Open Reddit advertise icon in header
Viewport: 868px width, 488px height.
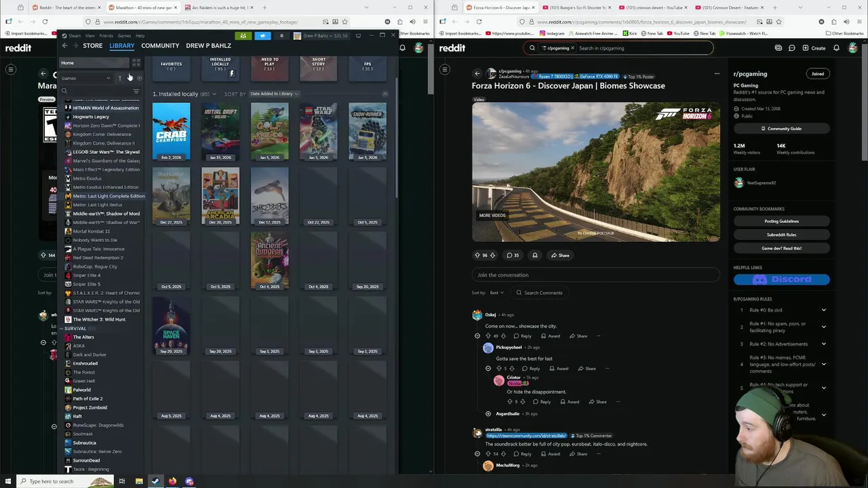tap(778, 48)
